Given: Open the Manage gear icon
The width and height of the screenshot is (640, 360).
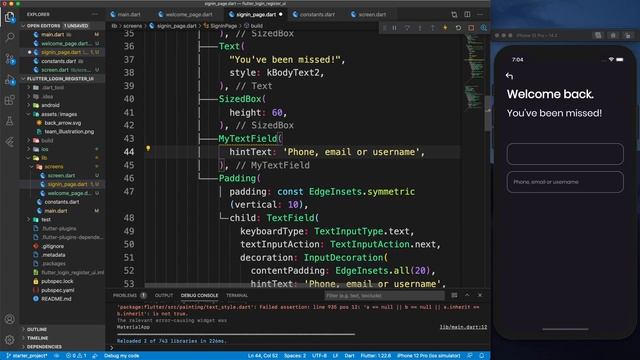Looking at the screenshot, I should [x=9, y=339].
